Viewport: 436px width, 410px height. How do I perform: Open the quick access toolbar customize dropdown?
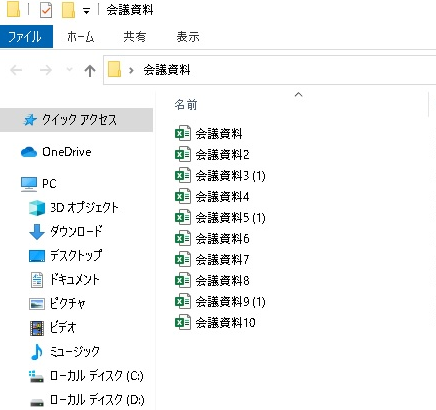86,11
